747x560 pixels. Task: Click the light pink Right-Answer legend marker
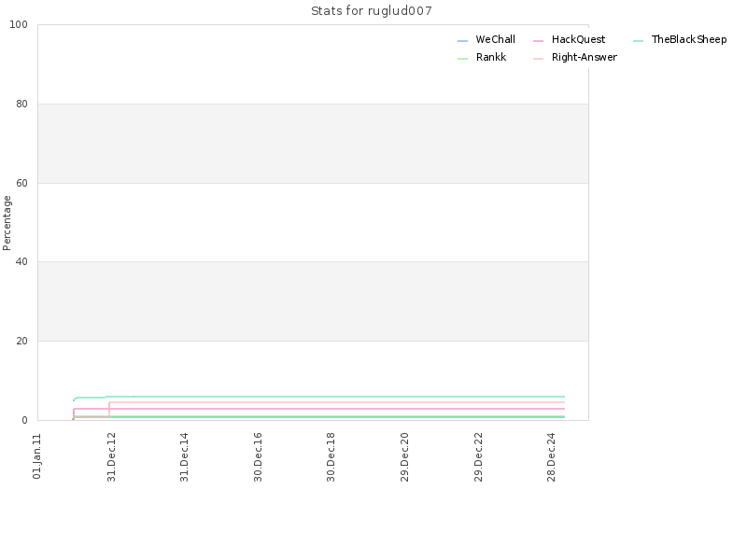coord(539,59)
